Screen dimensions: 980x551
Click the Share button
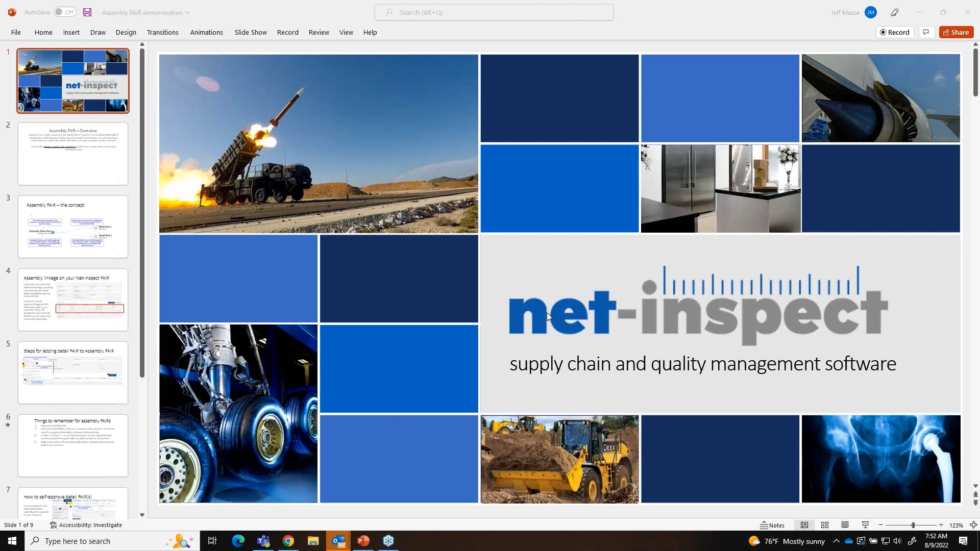click(x=955, y=32)
